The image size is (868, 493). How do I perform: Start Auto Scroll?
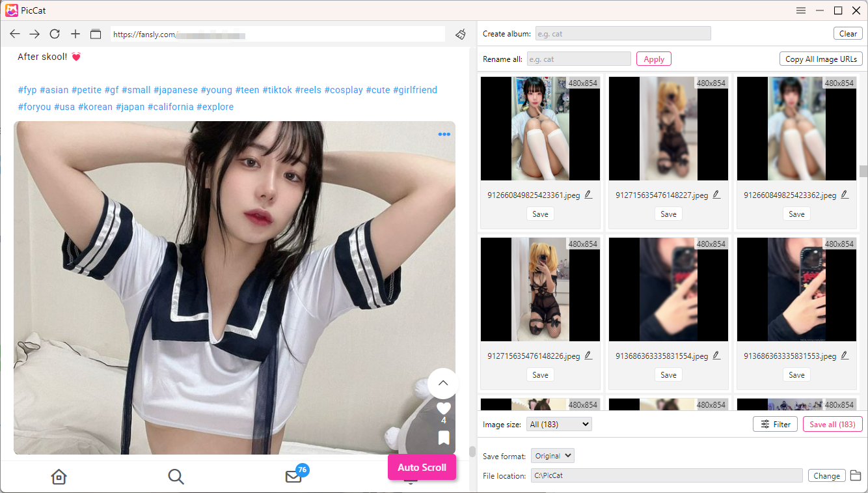[x=422, y=468]
